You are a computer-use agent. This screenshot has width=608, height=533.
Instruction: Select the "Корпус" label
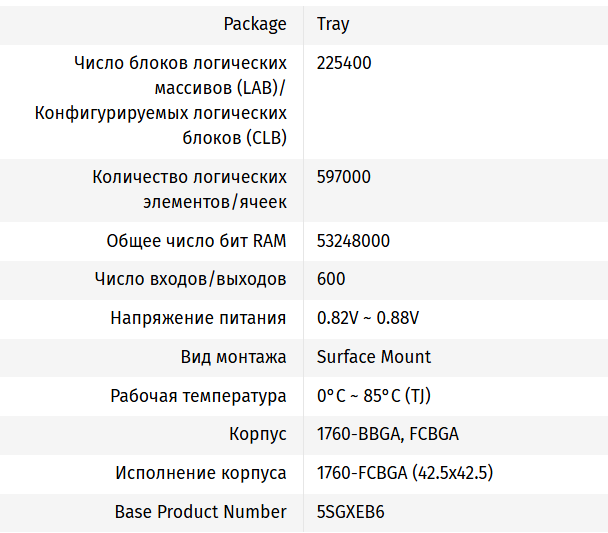tap(258, 434)
